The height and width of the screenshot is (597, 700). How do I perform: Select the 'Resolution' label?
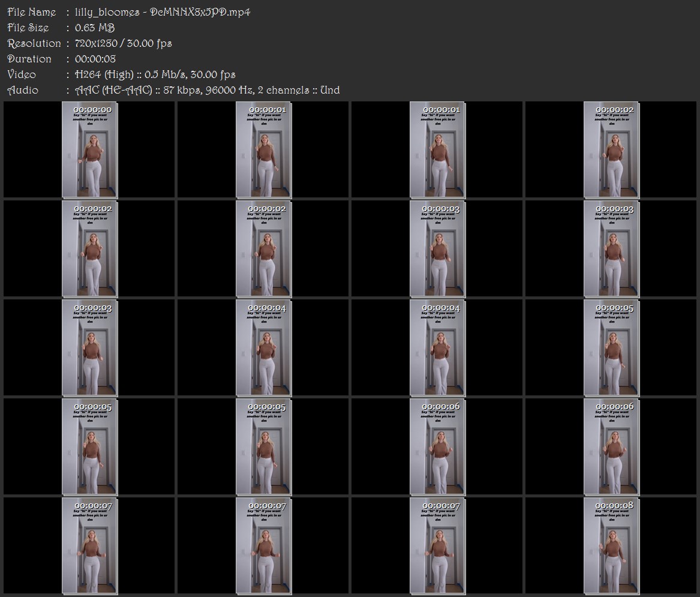click(34, 43)
